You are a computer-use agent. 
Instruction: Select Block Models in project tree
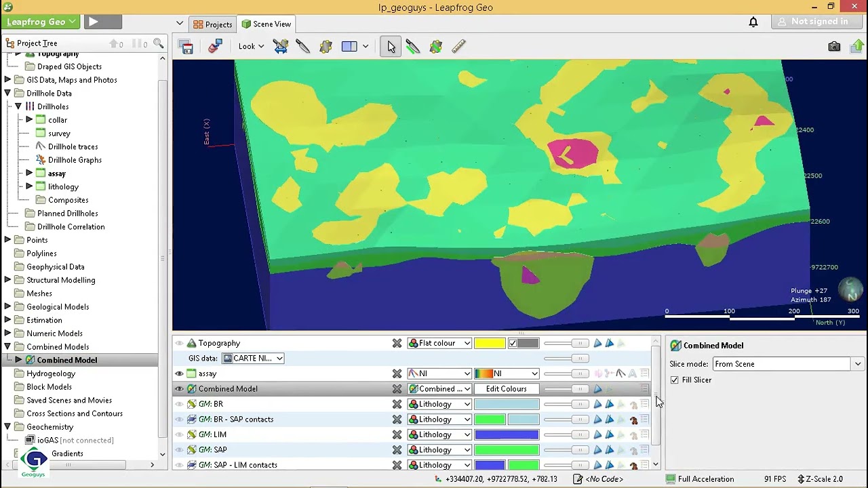[x=49, y=387]
